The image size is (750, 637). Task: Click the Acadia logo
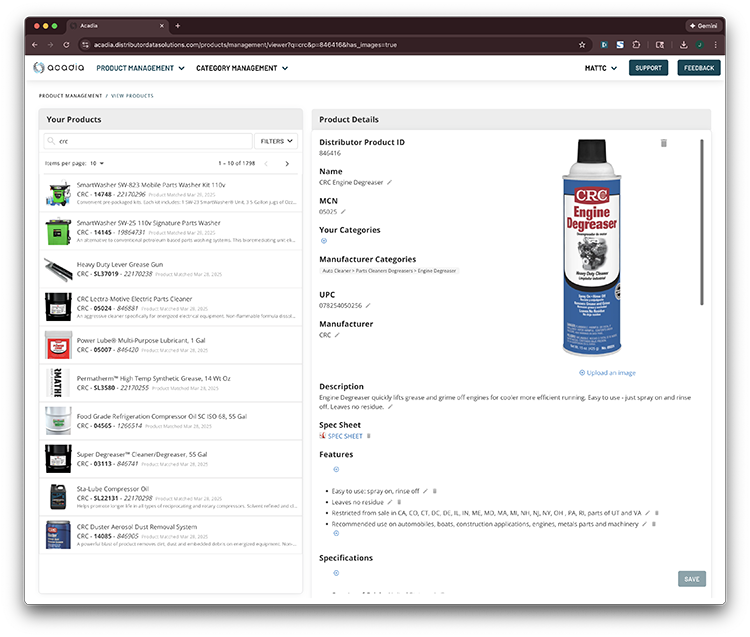pos(59,67)
